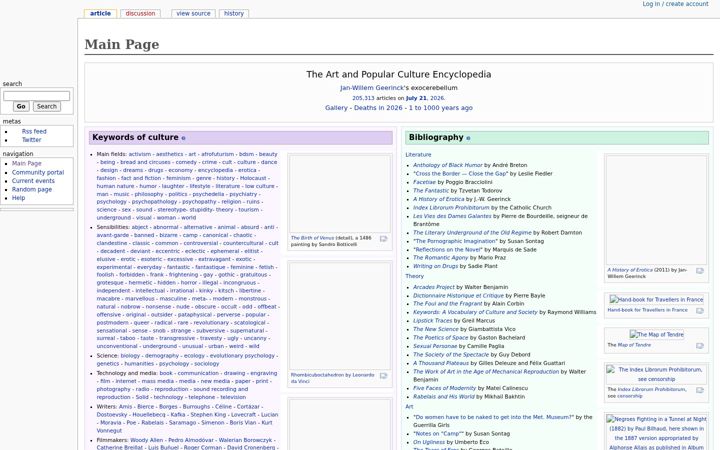Open the mass media link
This screenshot has height=450, width=720.
click(158, 381)
